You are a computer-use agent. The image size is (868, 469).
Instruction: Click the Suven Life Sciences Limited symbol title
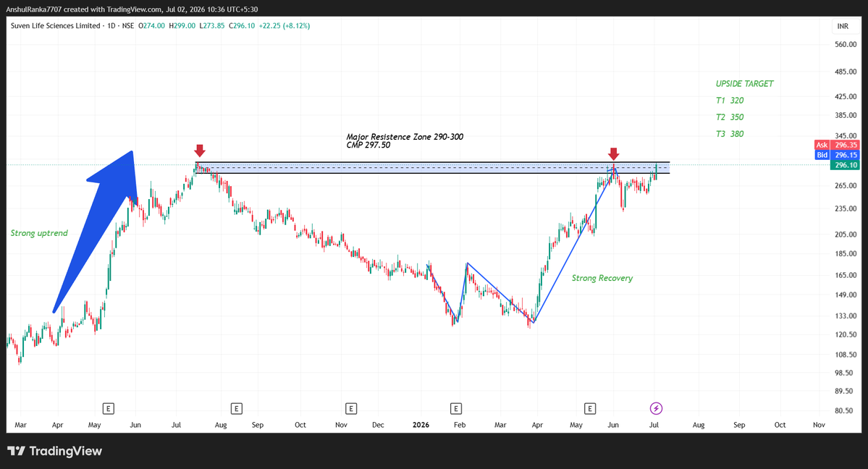[x=55, y=25]
